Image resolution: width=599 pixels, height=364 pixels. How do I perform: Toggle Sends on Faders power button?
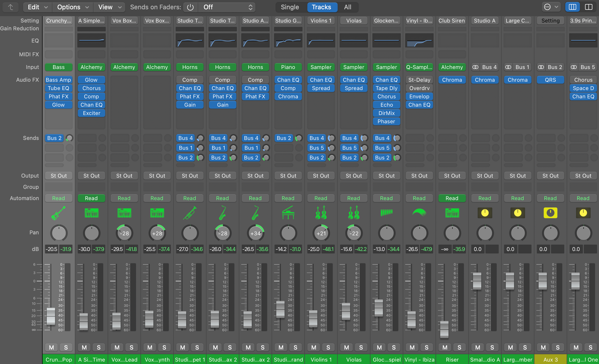tap(190, 7)
